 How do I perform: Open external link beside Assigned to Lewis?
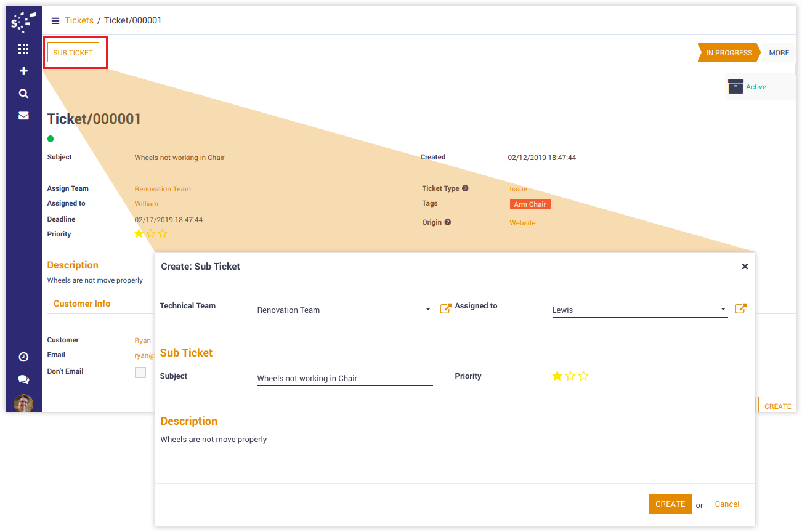741,308
